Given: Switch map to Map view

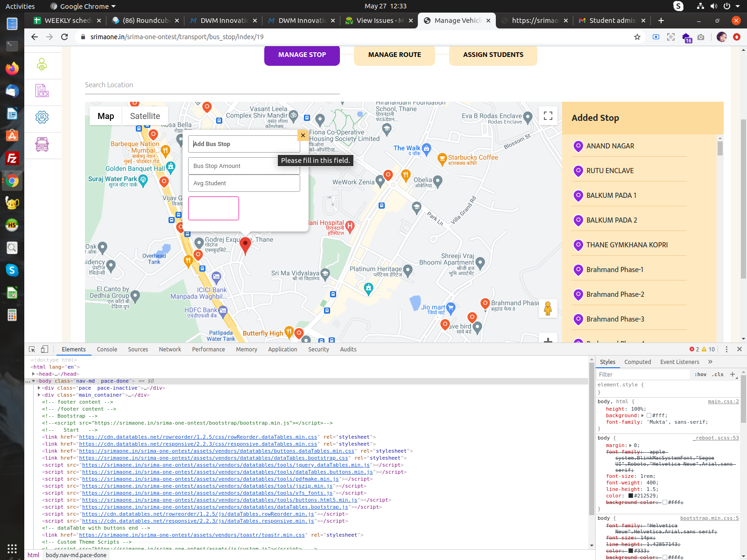Looking at the screenshot, I should click(x=106, y=116).
